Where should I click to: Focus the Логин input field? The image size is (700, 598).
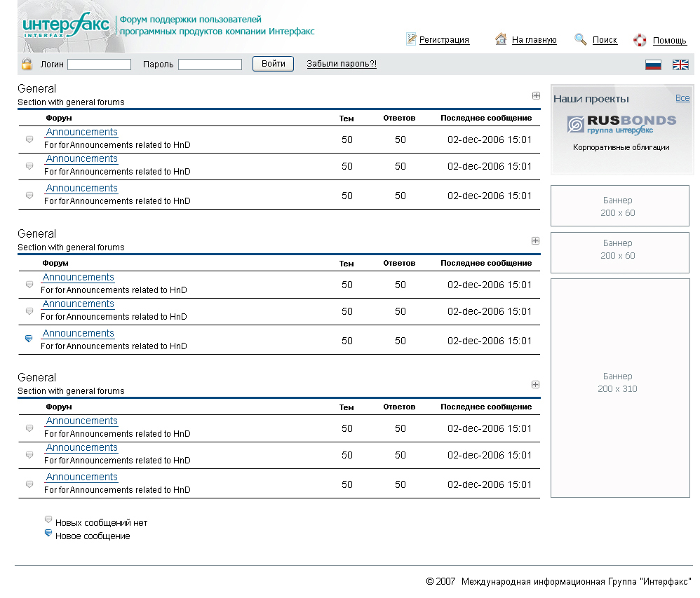[99, 64]
